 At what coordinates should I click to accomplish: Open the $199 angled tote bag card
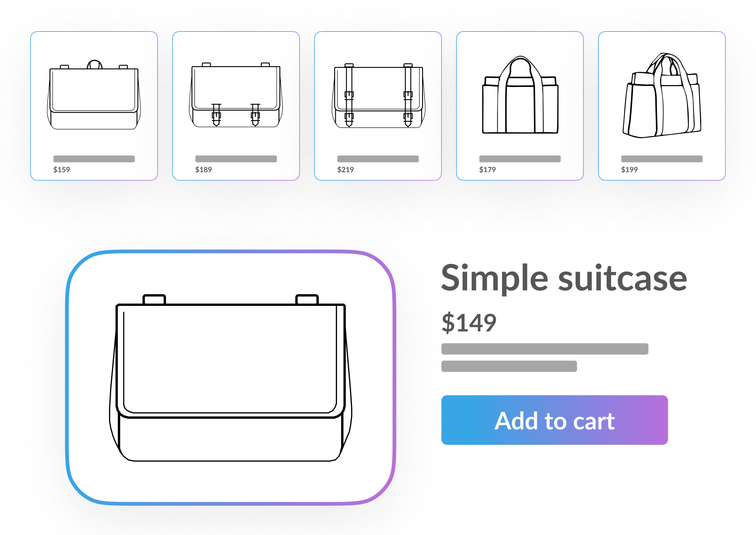[x=661, y=106]
